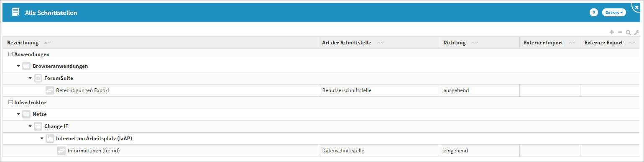This screenshot has height=162, width=644.
Task: Collapse the Change IT folder arrow
Action: click(30, 126)
